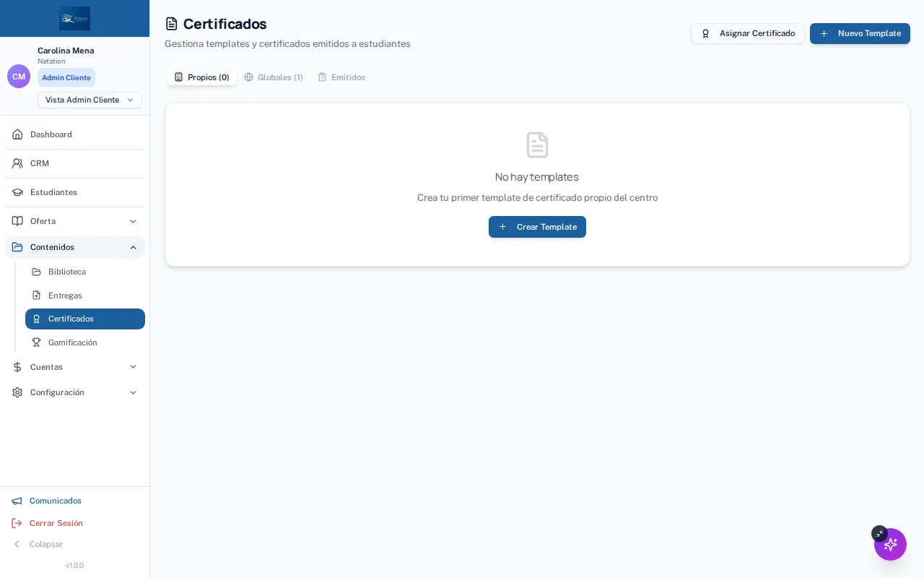Click the globe icon on the Globales tab
This screenshot has width=924, height=578.
point(248,77)
